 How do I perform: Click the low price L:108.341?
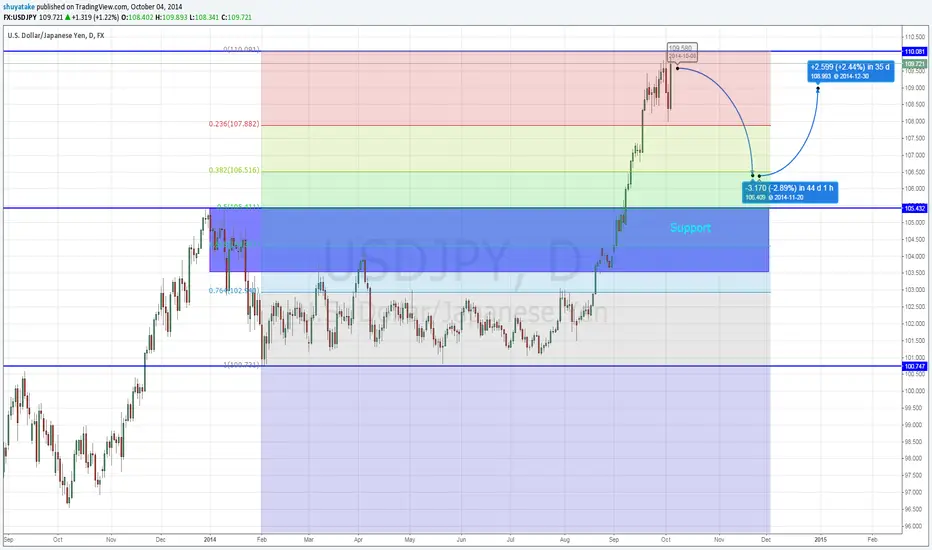204,17
